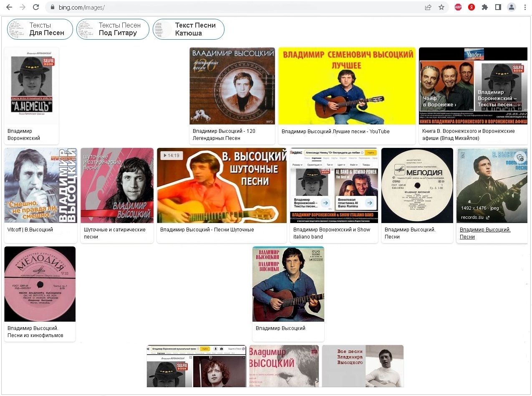Open the "Чайф в Воронеже" collage thumbnail
Viewport: 532px width, 396px height.
(x=473, y=86)
